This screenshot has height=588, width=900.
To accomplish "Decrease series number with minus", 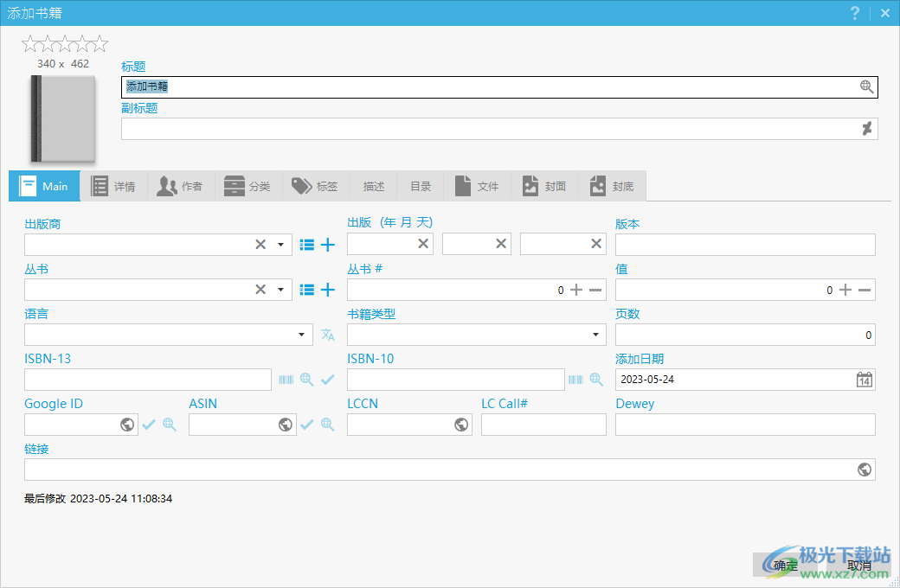I will 595,290.
